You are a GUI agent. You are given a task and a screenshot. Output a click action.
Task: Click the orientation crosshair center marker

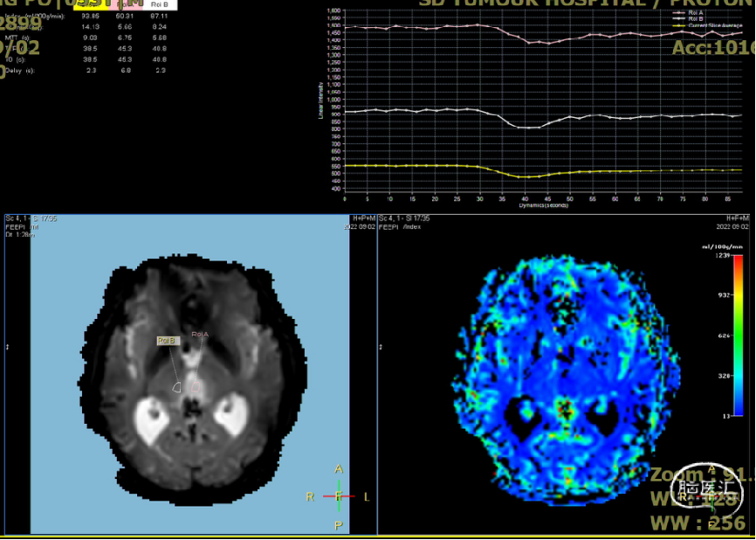[339, 496]
